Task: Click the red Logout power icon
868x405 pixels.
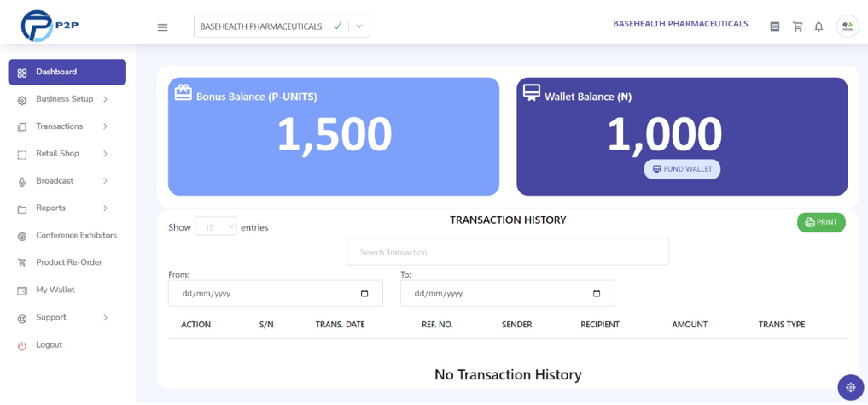Action: 22,346
